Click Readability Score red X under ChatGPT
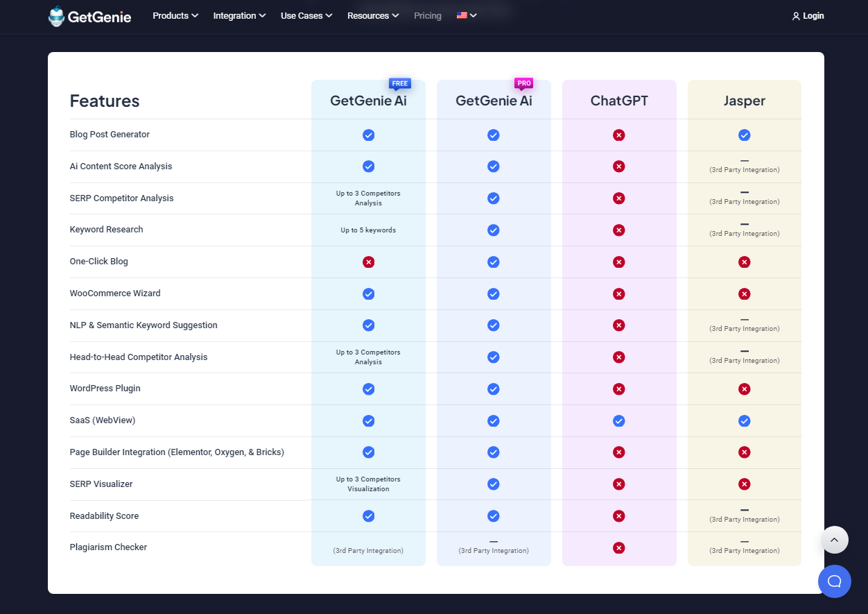Image resolution: width=868 pixels, height=614 pixels. [619, 516]
